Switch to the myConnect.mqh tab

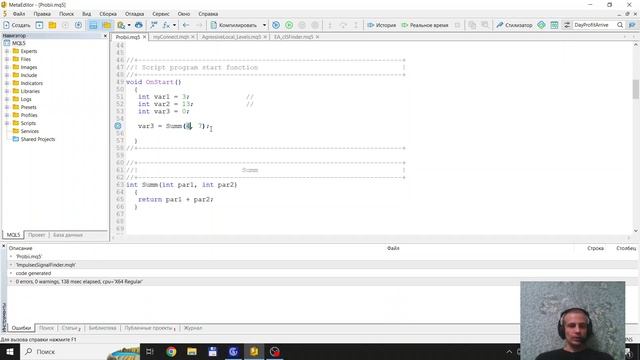(x=171, y=37)
